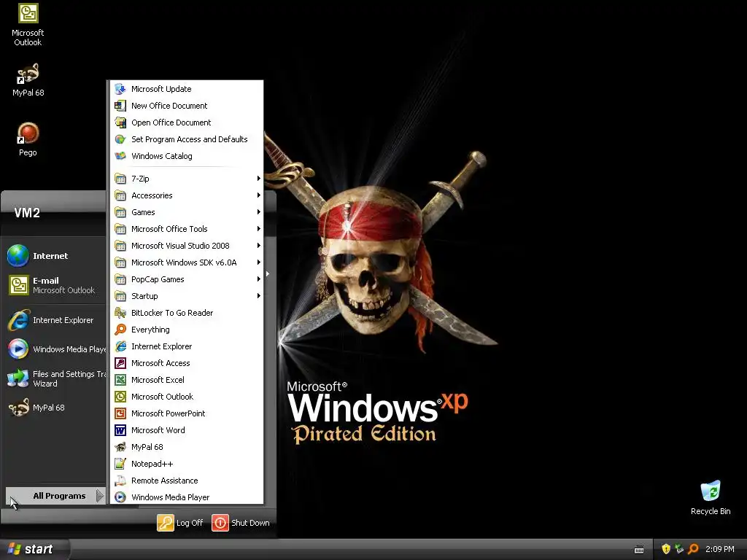Image resolution: width=747 pixels, height=560 pixels.
Task: Expand the Microsoft Windows SDK v6.0A submenu arrow
Action: [x=259, y=262]
